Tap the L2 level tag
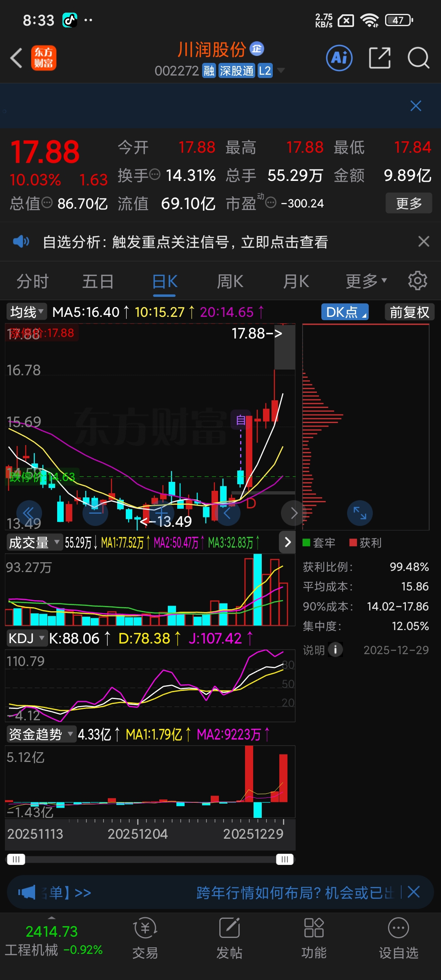The height and width of the screenshot is (980, 441). pyautogui.click(x=265, y=71)
